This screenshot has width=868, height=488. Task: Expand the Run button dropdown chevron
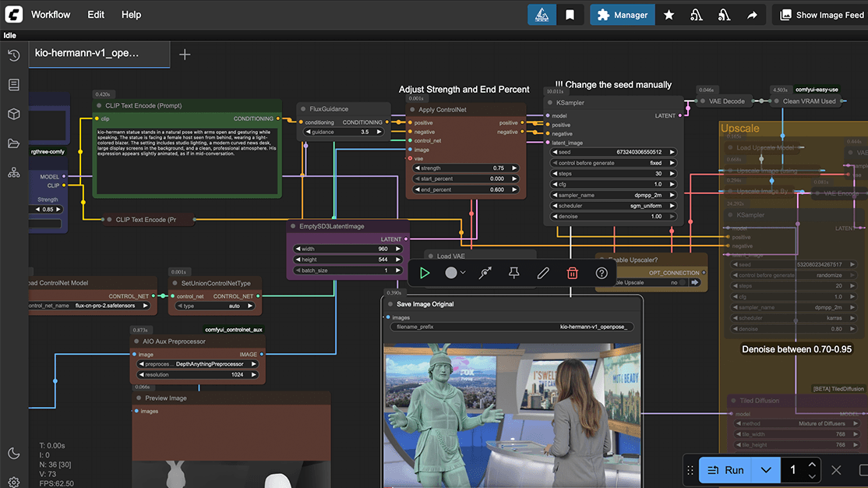[x=767, y=469]
